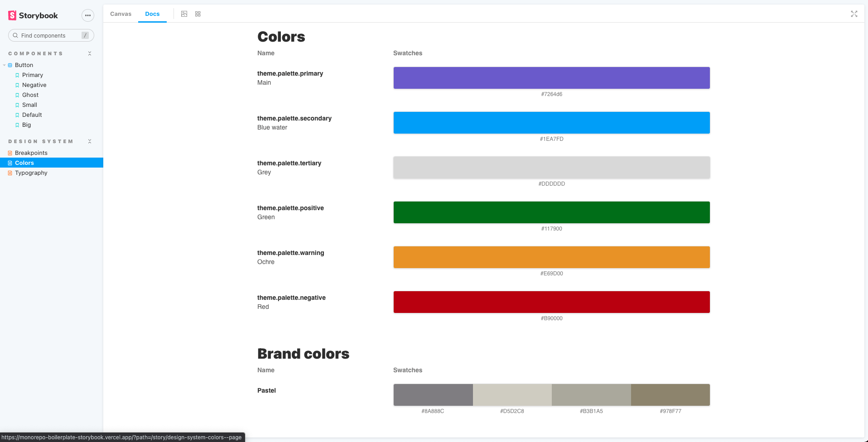This screenshot has width=868, height=442.
Task: Toggle fullscreen mode icon
Action: tap(854, 14)
